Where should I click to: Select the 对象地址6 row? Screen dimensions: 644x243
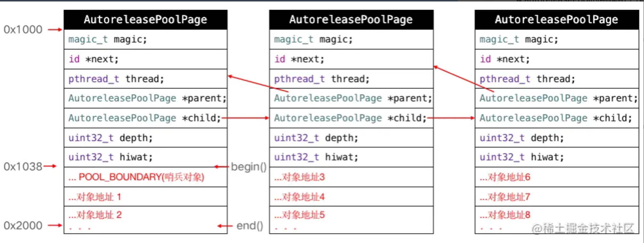pyautogui.click(x=505, y=177)
